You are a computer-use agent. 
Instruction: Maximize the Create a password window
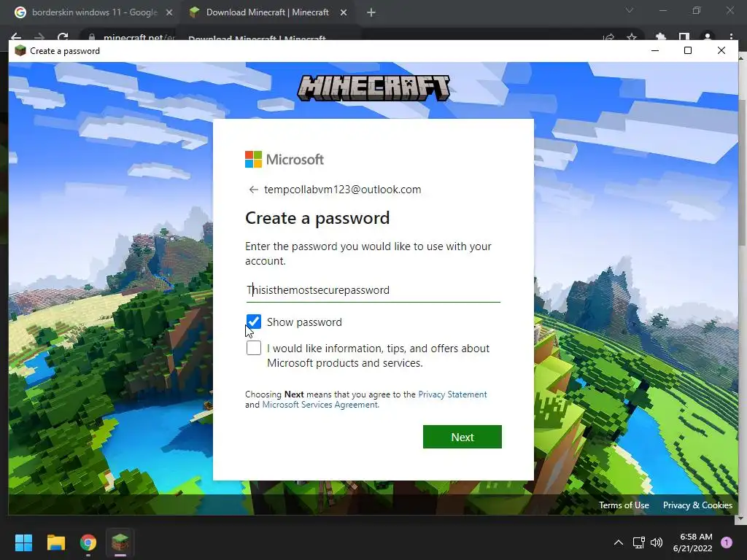688,50
